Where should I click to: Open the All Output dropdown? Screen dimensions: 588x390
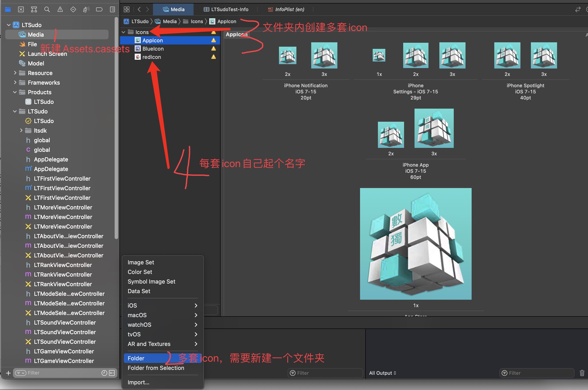pos(382,373)
